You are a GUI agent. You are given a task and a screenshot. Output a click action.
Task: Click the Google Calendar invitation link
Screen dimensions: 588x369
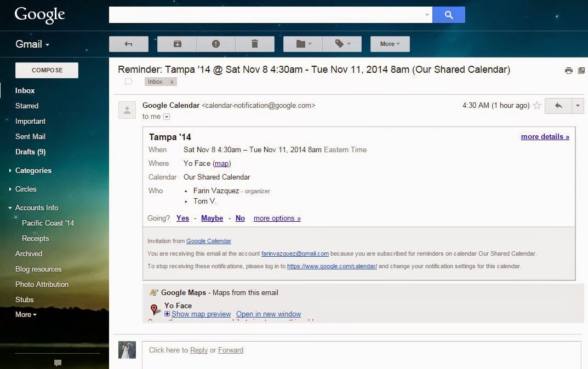tap(208, 241)
